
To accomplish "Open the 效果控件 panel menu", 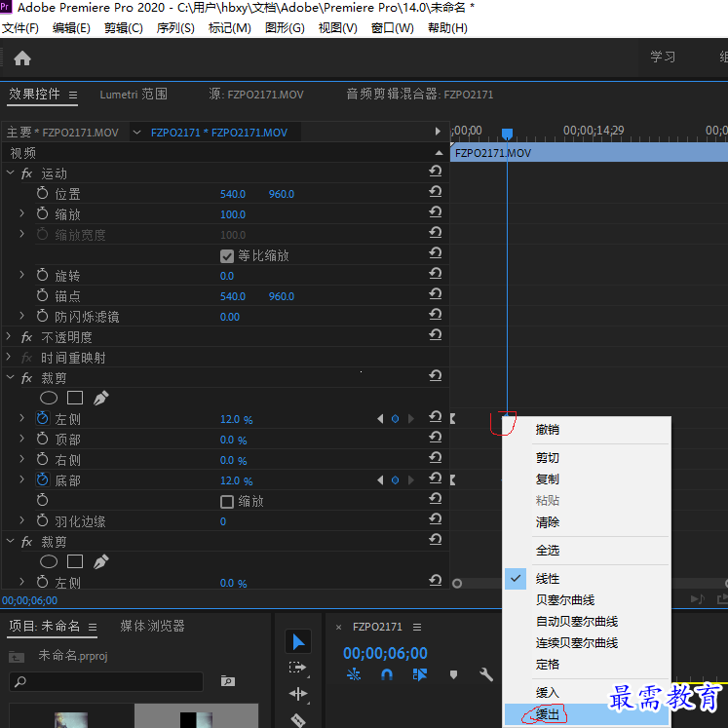I will (x=73, y=95).
